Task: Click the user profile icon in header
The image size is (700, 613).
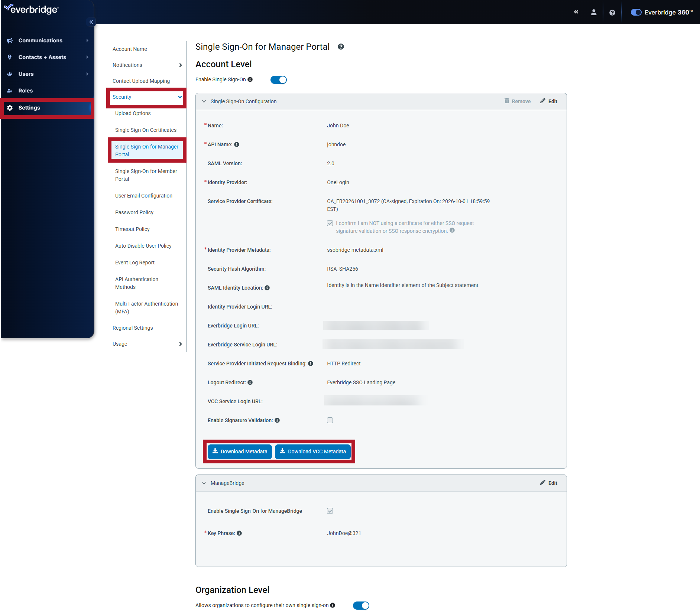Action: (x=594, y=12)
